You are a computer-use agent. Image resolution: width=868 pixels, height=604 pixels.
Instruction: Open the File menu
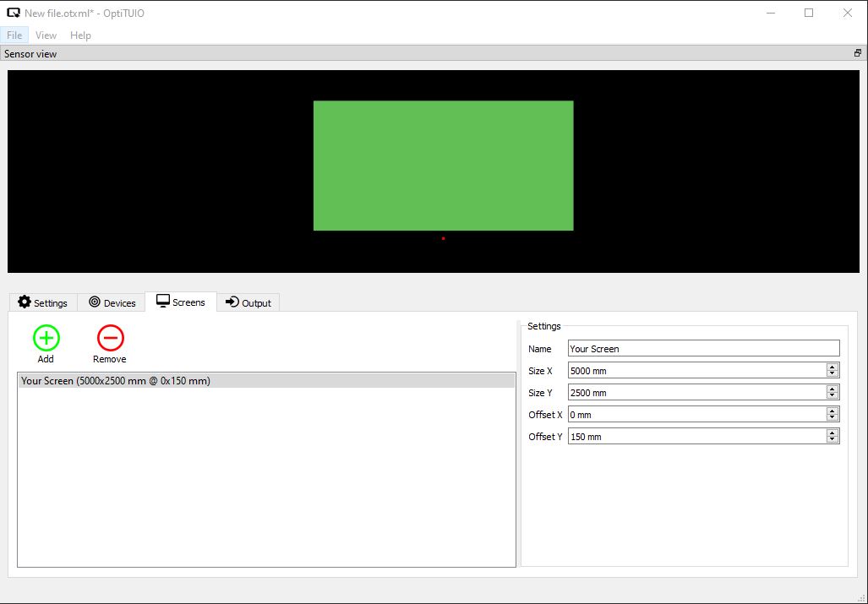tap(14, 35)
